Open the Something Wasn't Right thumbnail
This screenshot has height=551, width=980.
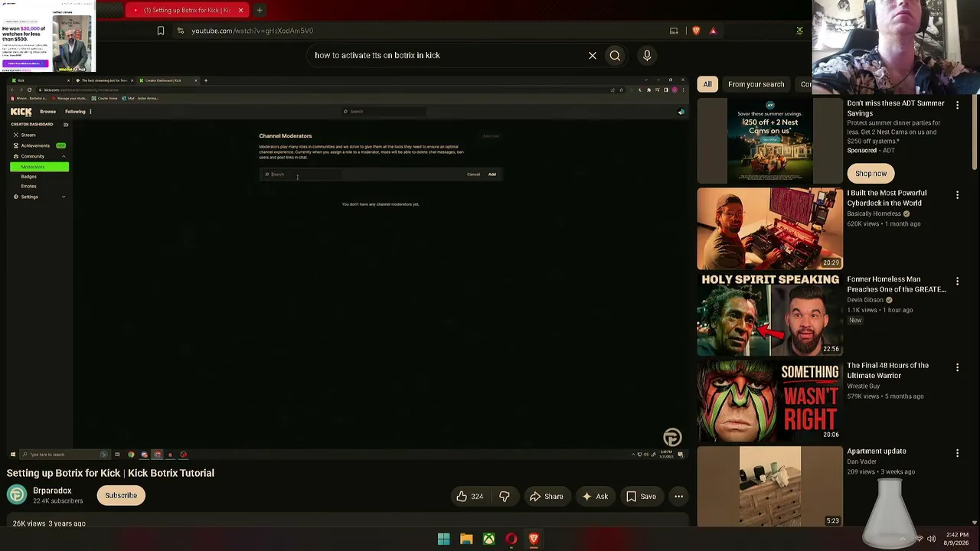pyautogui.click(x=769, y=400)
